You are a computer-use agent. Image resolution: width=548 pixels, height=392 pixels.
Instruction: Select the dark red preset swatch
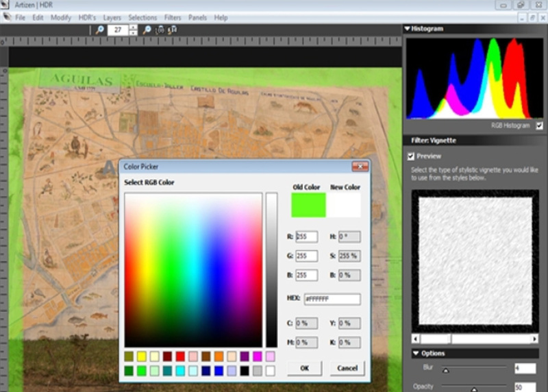point(167,356)
